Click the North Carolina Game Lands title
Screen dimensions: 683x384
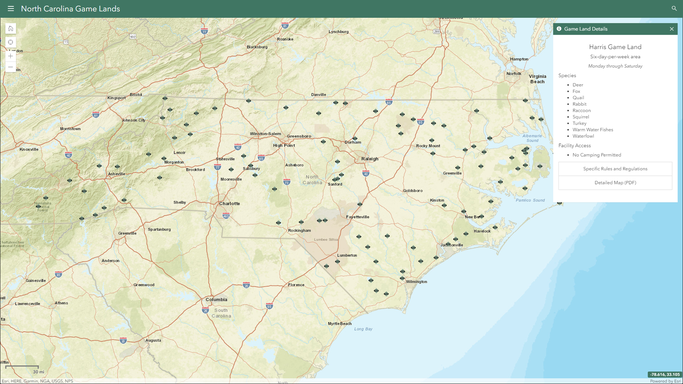pos(71,9)
